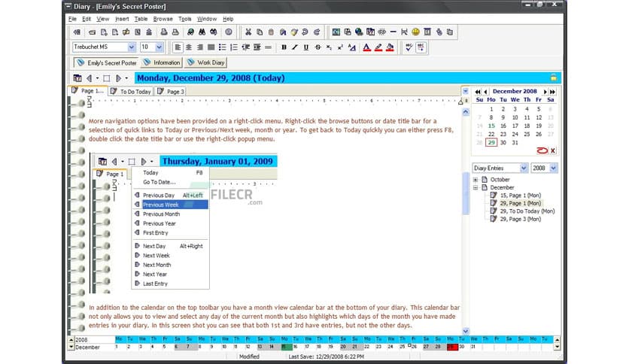
Task: Set paragraph alignment to center
Action: click(189, 47)
